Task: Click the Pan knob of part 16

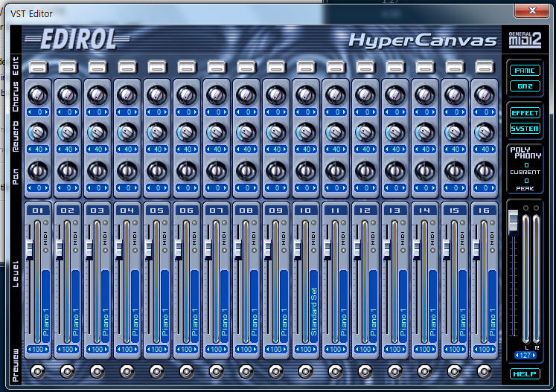Action: tap(485, 170)
